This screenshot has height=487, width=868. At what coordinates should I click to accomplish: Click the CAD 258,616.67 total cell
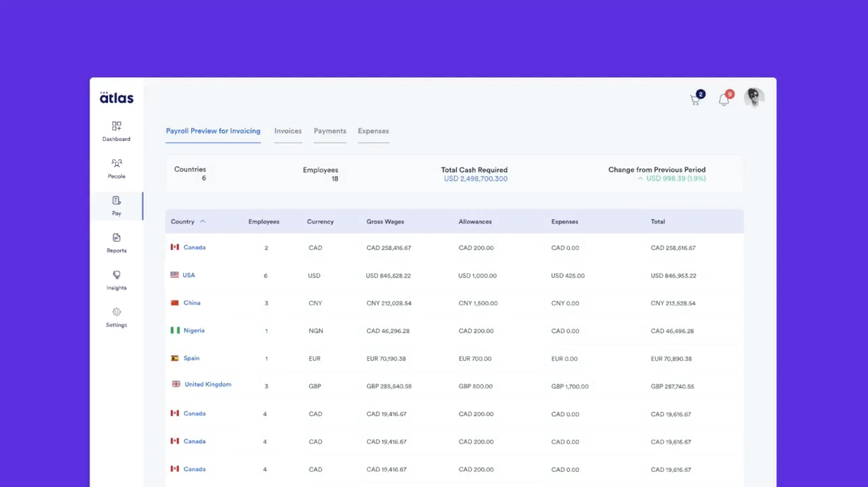[x=673, y=248]
